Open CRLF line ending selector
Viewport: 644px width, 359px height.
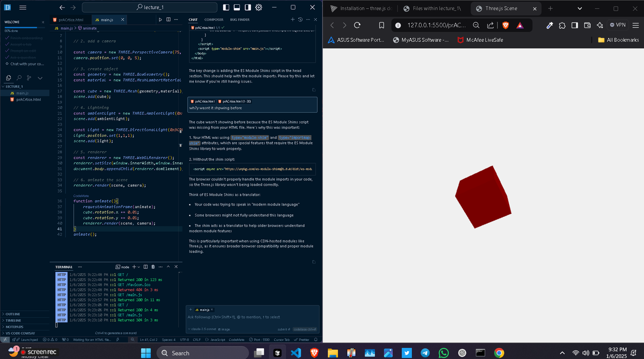coord(196,339)
